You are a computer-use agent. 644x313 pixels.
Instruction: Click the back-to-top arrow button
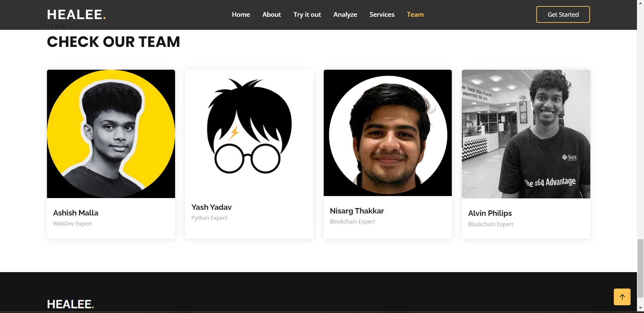(622, 297)
